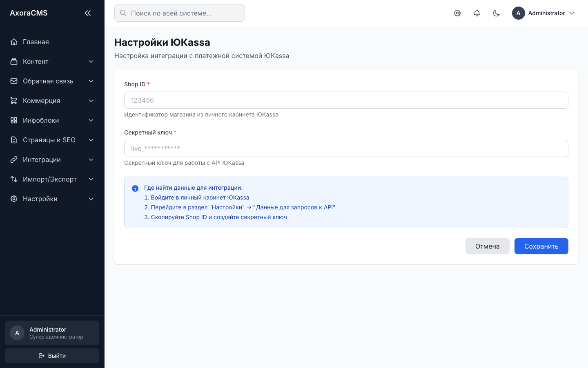Open settings via the header gear icon
The height and width of the screenshot is (368, 588).
click(x=457, y=13)
